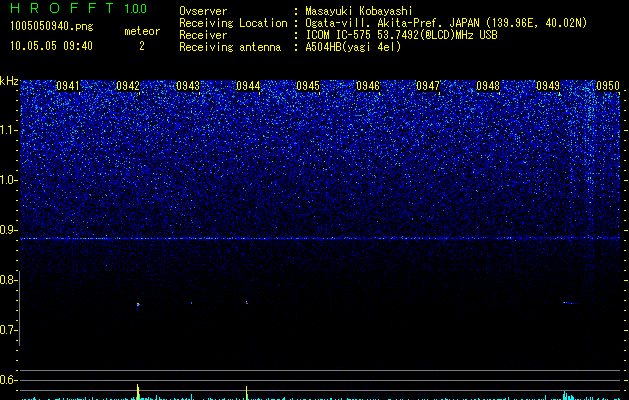Screen dimensions: 629x400
Task: Click observer name Masayuki Kobayashi
Action: click(x=359, y=11)
